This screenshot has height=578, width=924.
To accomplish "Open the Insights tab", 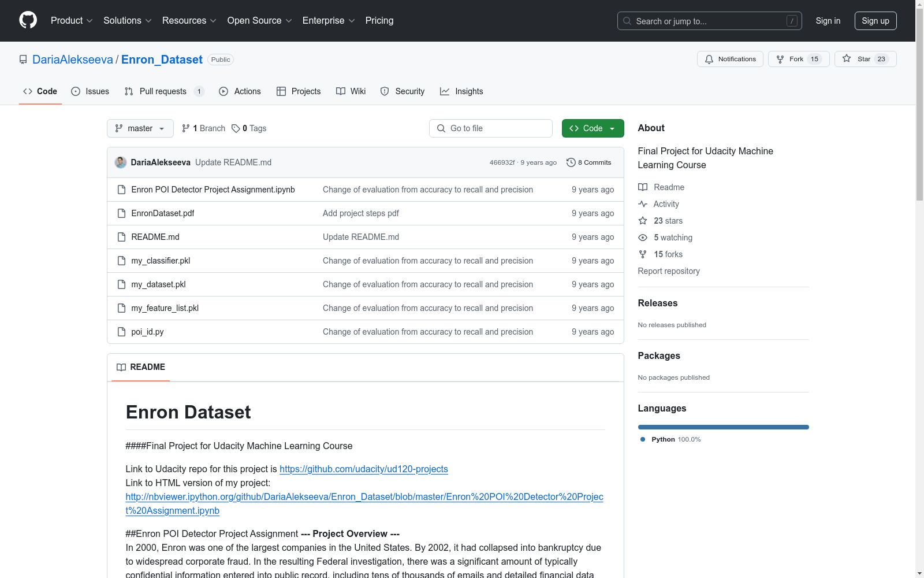I will (461, 91).
